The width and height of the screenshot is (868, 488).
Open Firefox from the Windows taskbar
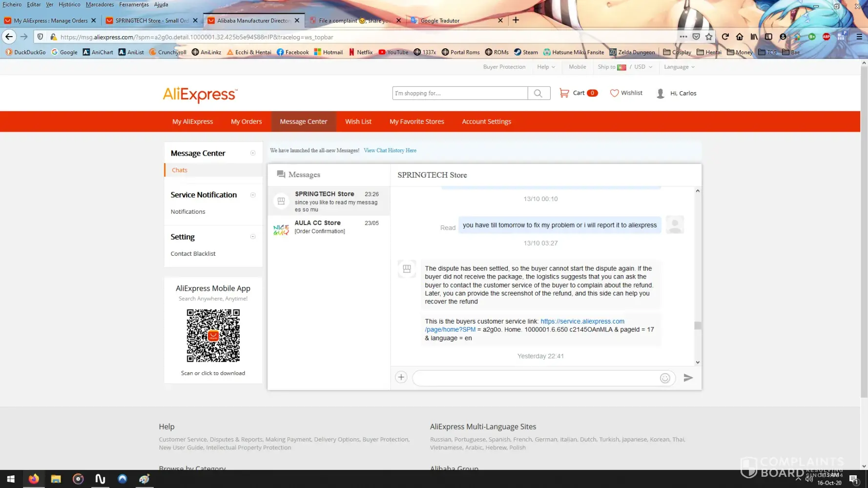34,479
